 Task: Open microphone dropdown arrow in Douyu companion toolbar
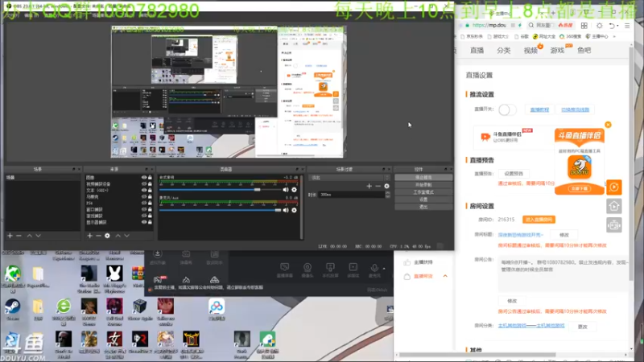coord(384,269)
